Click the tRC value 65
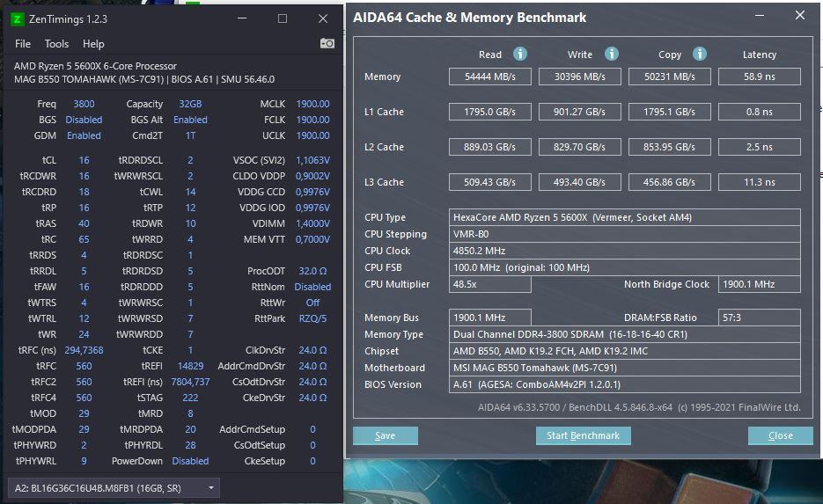The image size is (823, 504). [x=84, y=239]
